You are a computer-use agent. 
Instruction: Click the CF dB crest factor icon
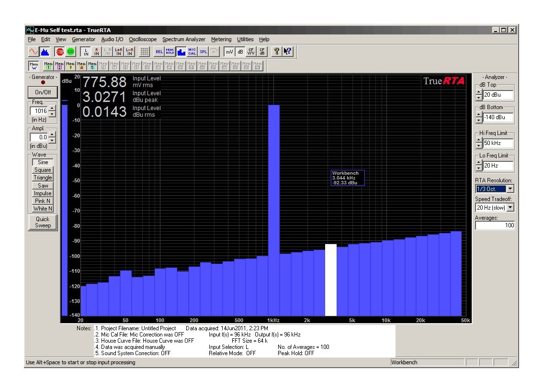[x=261, y=51]
